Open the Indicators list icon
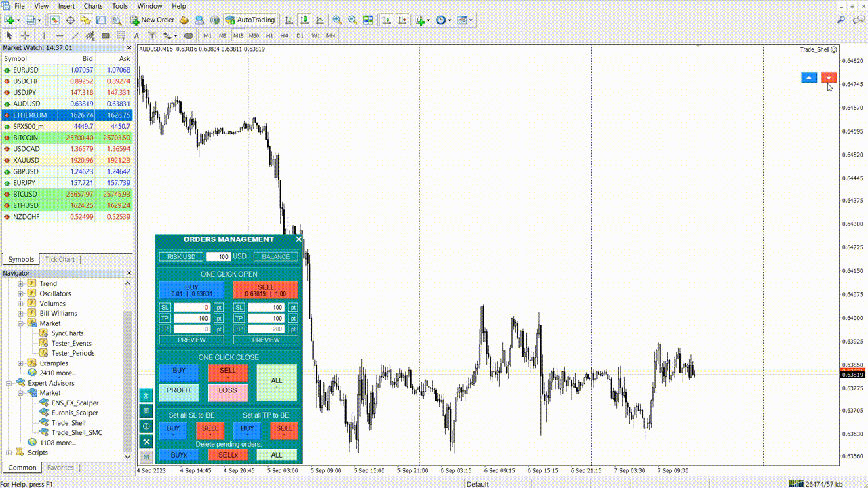Viewport: 868px width, 488px height. pos(420,20)
